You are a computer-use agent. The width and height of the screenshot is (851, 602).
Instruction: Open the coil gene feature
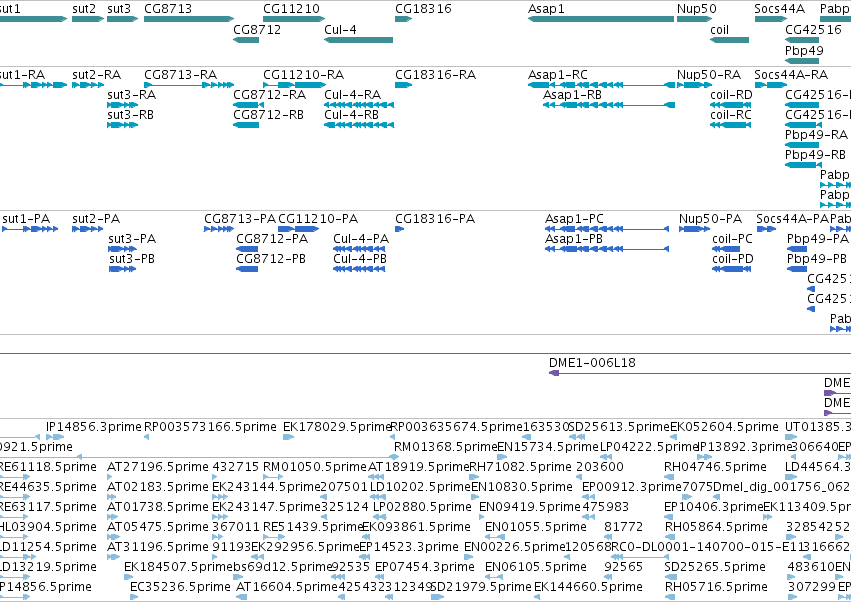pos(729,40)
